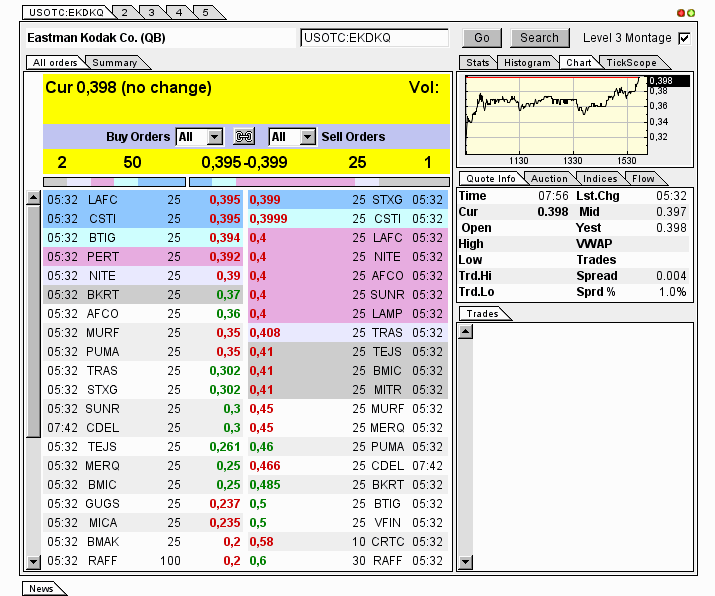Click the RAFF buy order of 100
This screenshot has width=715, height=596.
click(x=143, y=560)
